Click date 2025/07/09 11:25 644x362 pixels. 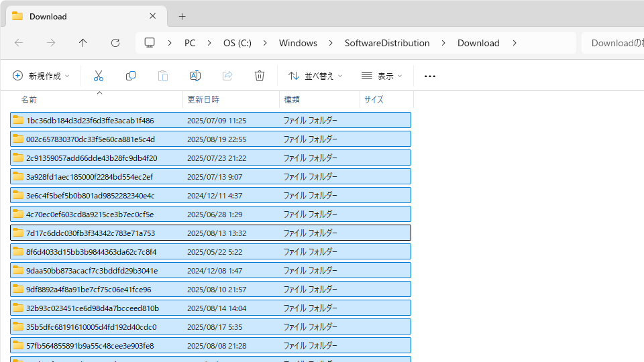(x=217, y=121)
